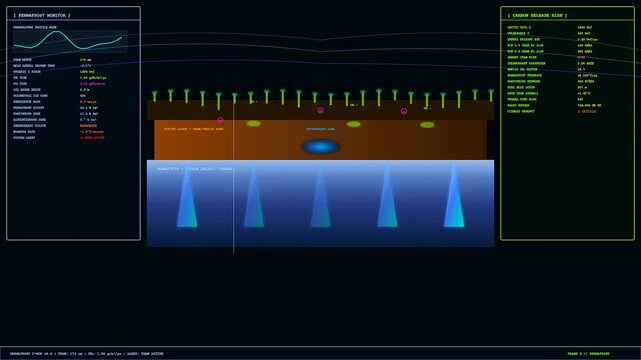Click the vertical scan line in the diagram

233,176
